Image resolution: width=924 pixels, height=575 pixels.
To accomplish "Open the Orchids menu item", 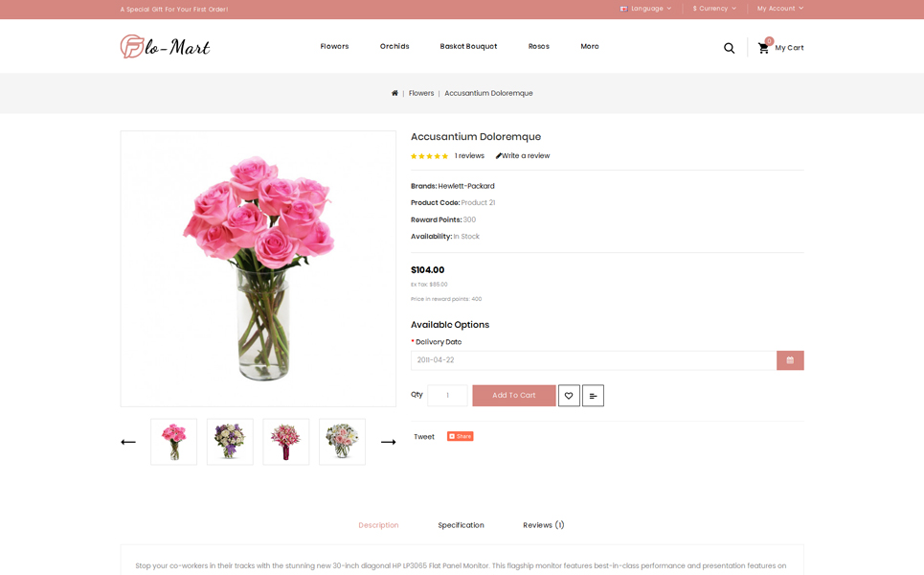I will click(394, 46).
